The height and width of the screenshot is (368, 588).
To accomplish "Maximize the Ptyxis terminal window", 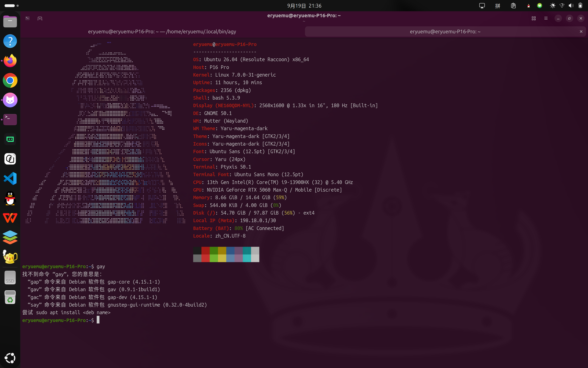I will (569, 18).
